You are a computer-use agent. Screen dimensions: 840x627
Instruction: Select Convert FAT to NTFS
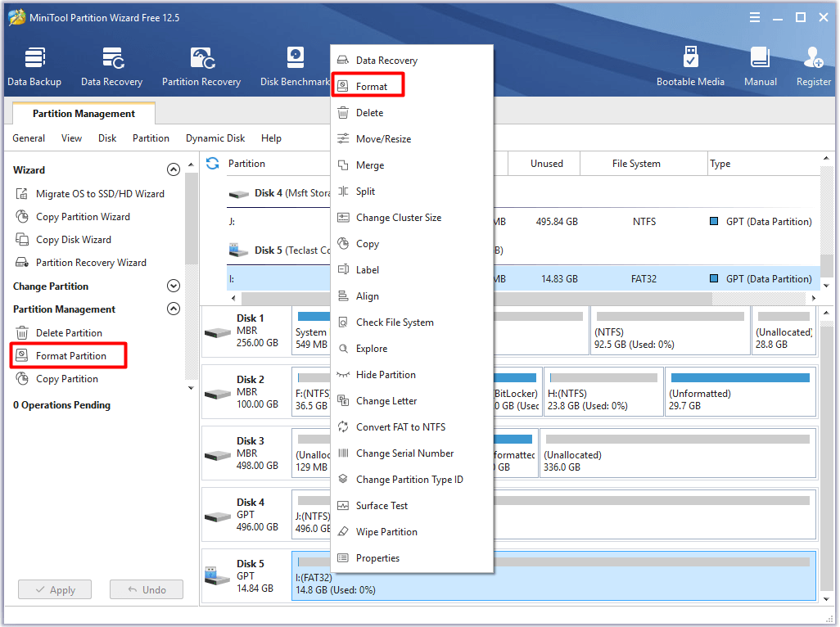[412, 428]
